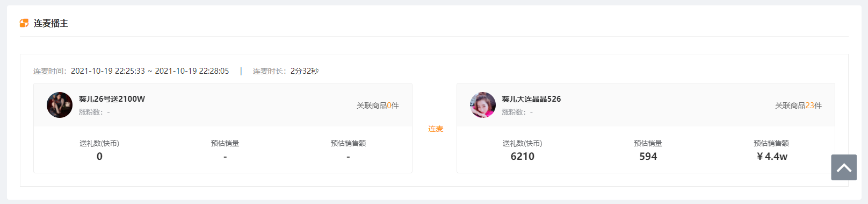Open avatar of 葵儿大连晶晶526
The image size is (868, 204).
[x=483, y=105]
